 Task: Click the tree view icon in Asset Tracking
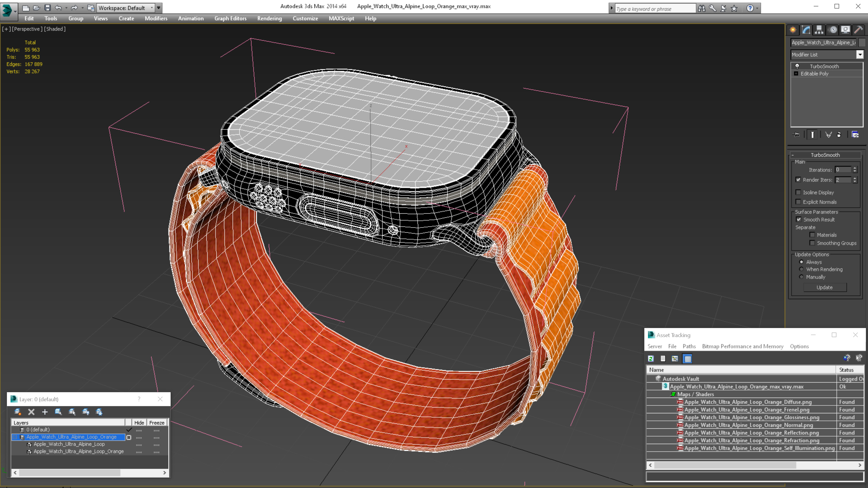(675, 359)
